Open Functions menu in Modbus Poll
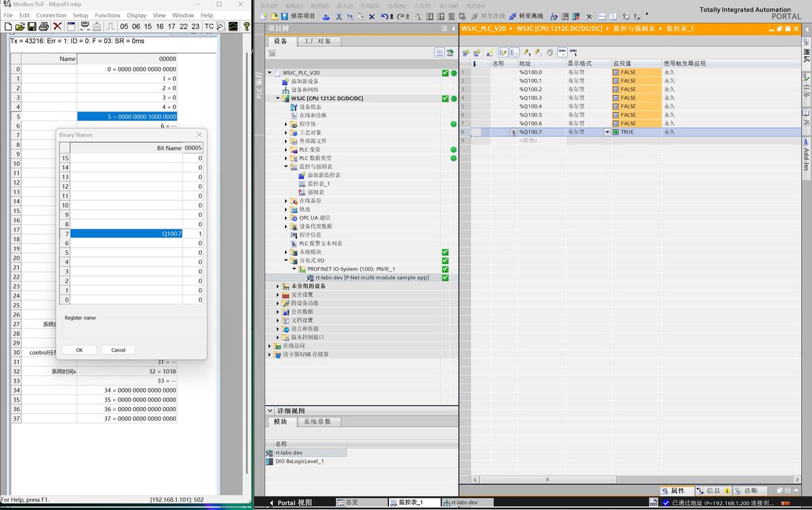Viewport: 812px width, 510px height. point(108,15)
